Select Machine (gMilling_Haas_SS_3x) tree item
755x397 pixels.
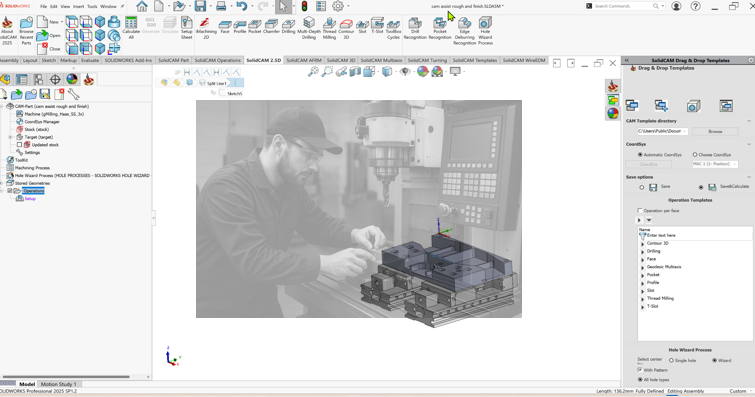(54, 114)
